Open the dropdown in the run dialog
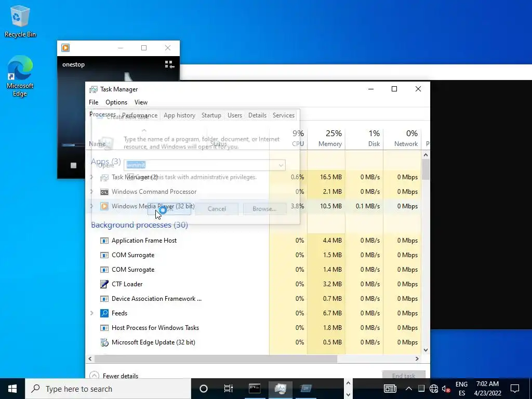532x399 pixels. click(281, 165)
